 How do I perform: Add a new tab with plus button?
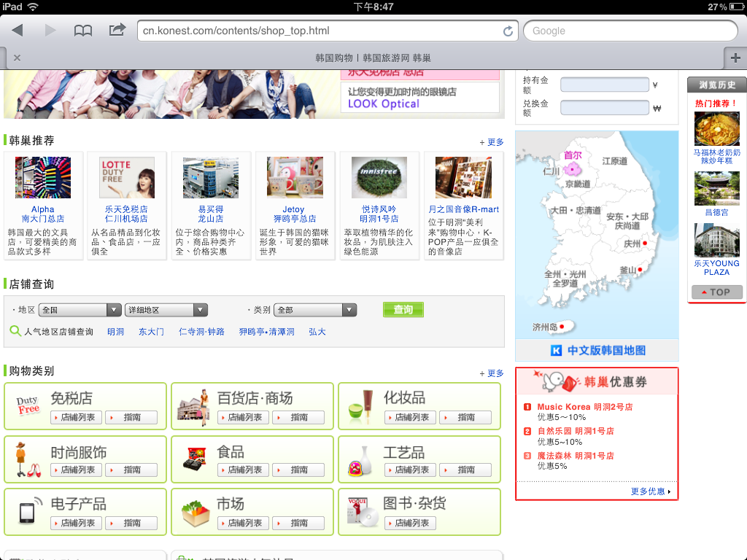point(735,58)
